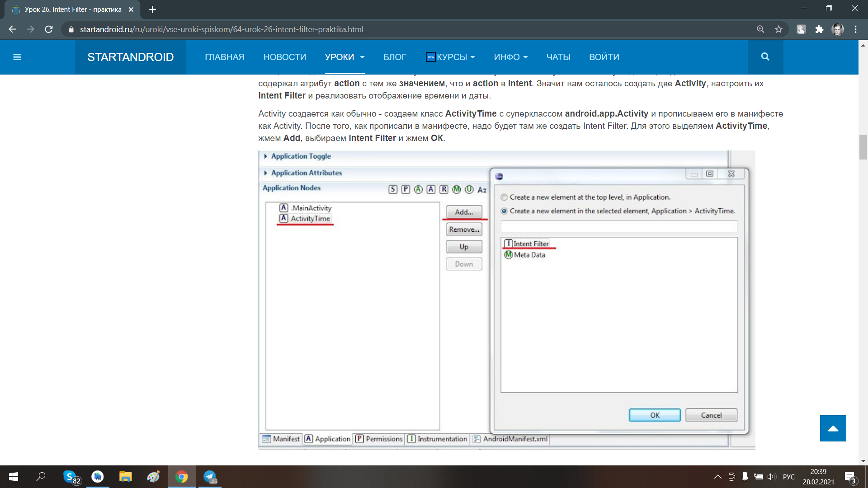Click the ВОЙТИ login link
The image size is (868, 488).
point(604,57)
